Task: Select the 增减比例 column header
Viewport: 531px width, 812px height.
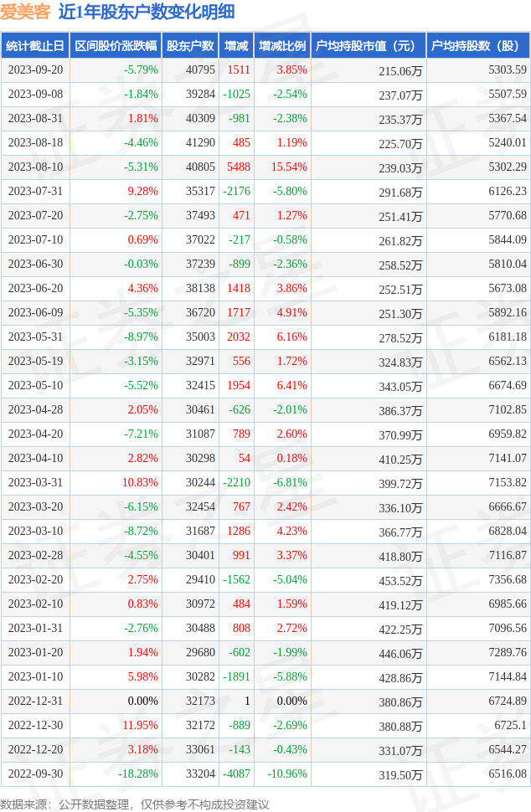Action: (282, 45)
